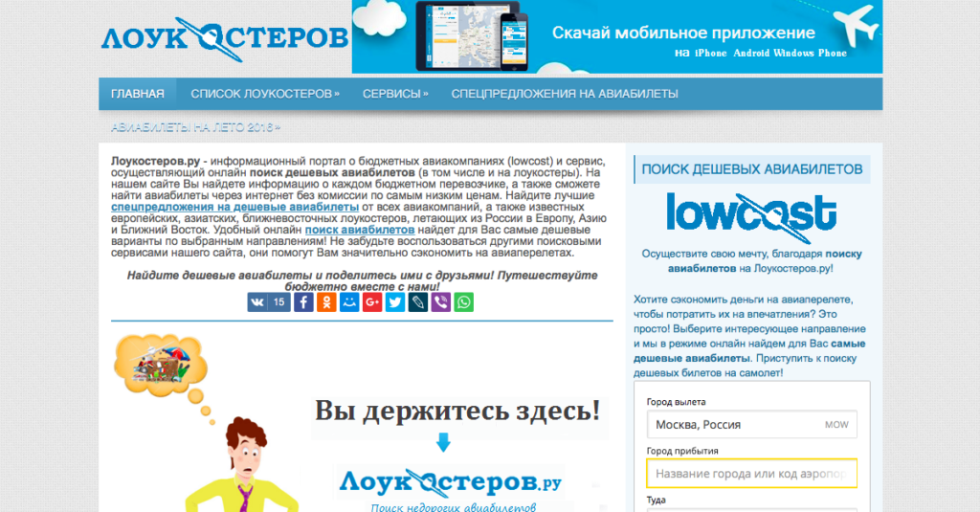Follow the спецпредложения на дешевые авиабилеты link

tap(235, 207)
